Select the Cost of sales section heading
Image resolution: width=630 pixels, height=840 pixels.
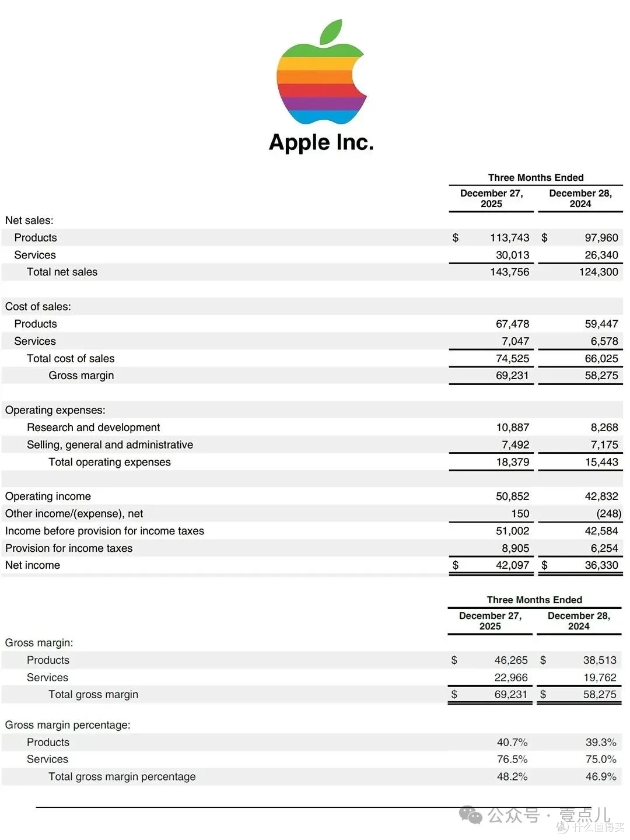(38, 307)
